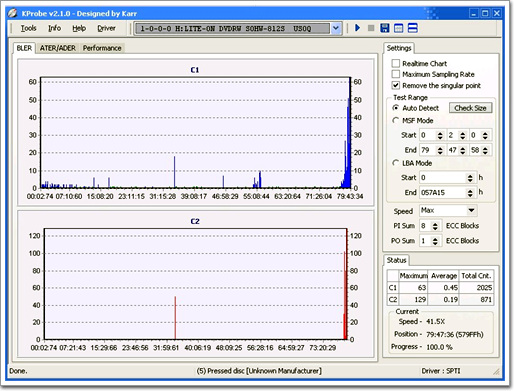This screenshot has width=514, height=391.
Task: Enable the Maximum Sampling Rate checkbox
Action: click(x=396, y=74)
